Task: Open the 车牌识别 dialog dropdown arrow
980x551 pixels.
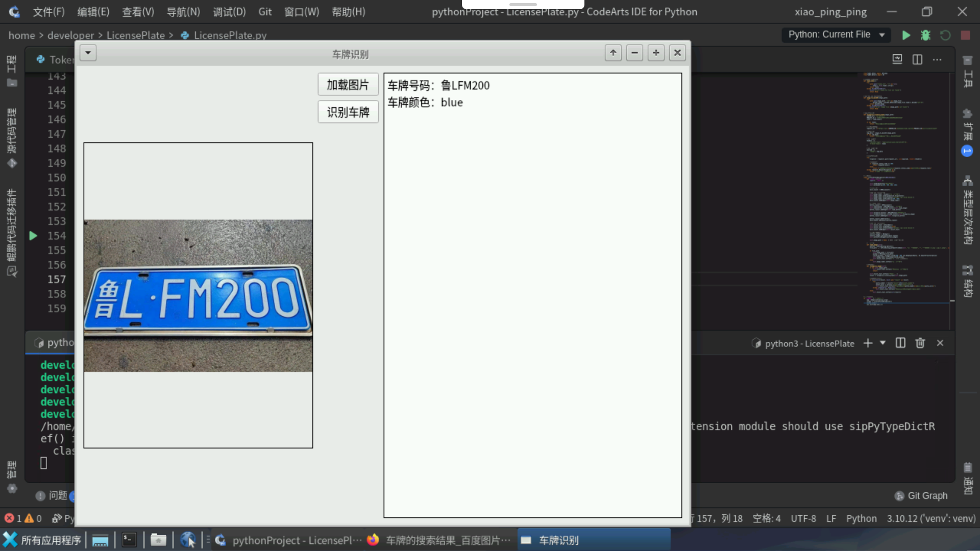Action: pos(88,53)
